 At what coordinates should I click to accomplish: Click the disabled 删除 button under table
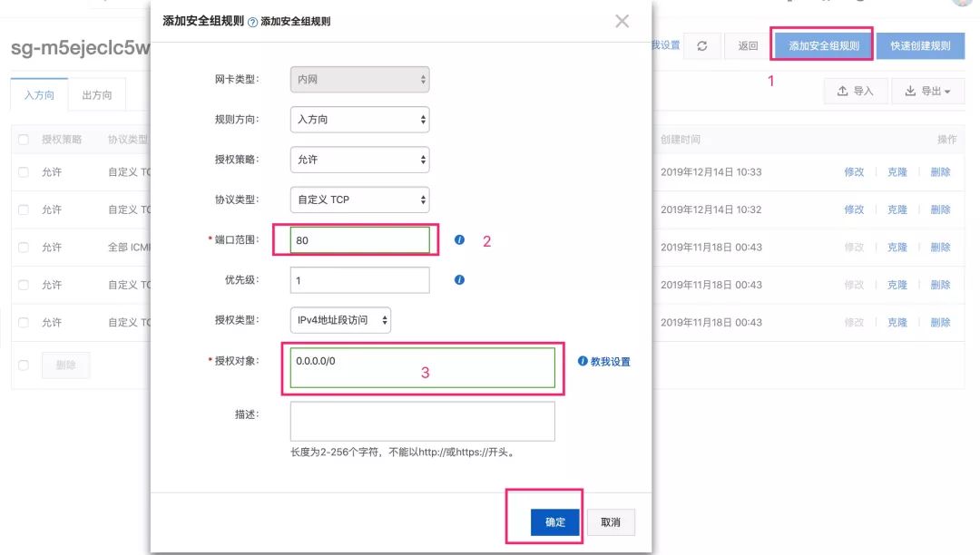coord(65,365)
